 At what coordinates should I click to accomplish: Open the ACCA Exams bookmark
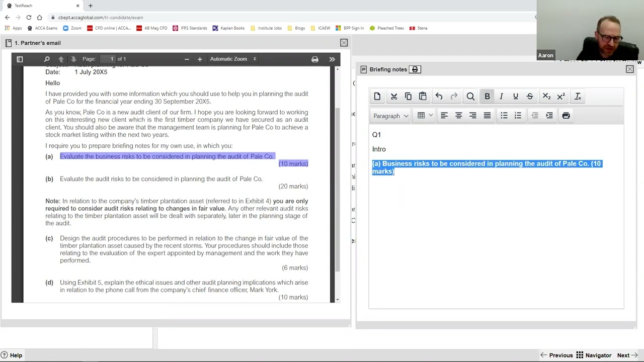tap(43, 28)
